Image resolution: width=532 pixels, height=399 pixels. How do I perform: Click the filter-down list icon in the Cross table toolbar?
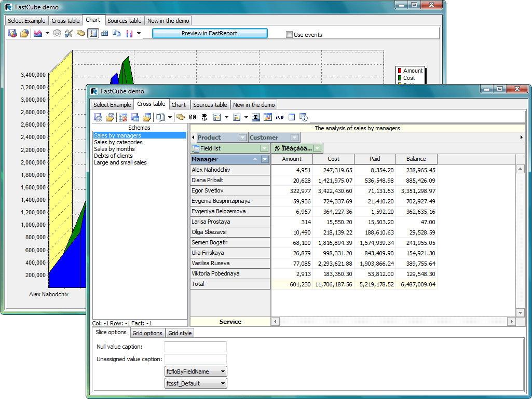tap(217, 117)
